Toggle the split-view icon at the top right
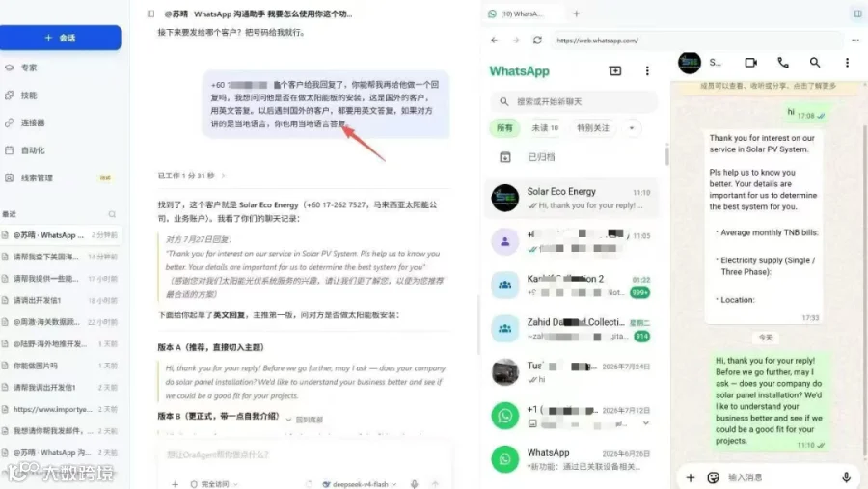Image resolution: width=868 pixels, height=489 pixels. coord(857,14)
